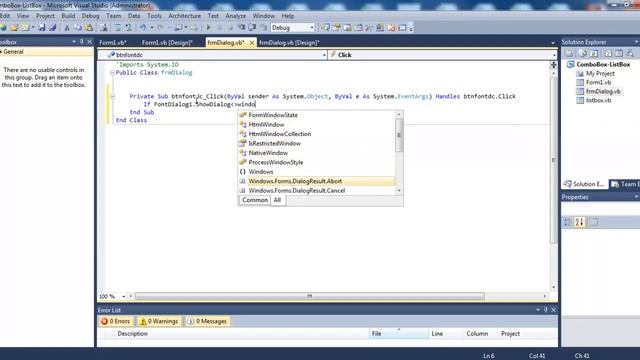Click the Redo arrow icon

160,28
